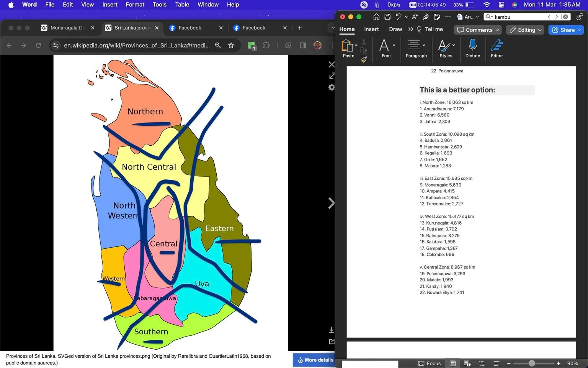Open the save-with-pencil icon in Word's title bar
Screen dimensions: 588x368
437,17
